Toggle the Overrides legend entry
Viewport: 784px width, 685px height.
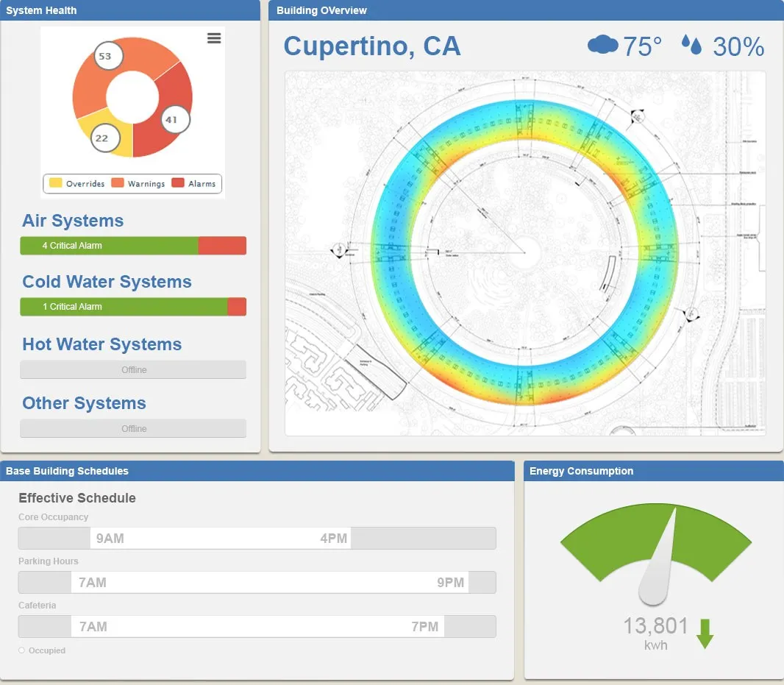[x=77, y=184]
